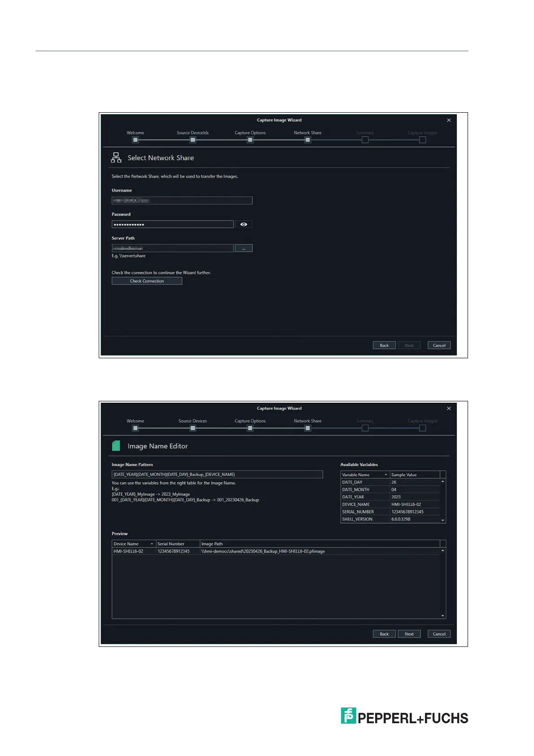
Task: Click the Username field in Network Share wizard
Action: coord(182,201)
